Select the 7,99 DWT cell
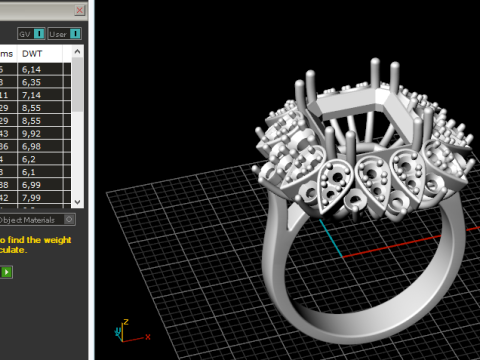 (x=40, y=198)
